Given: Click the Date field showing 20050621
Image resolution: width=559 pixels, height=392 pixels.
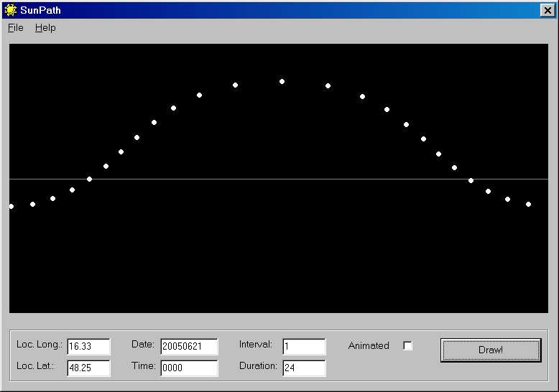Looking at the screenshot, I should tap(189, 346).
